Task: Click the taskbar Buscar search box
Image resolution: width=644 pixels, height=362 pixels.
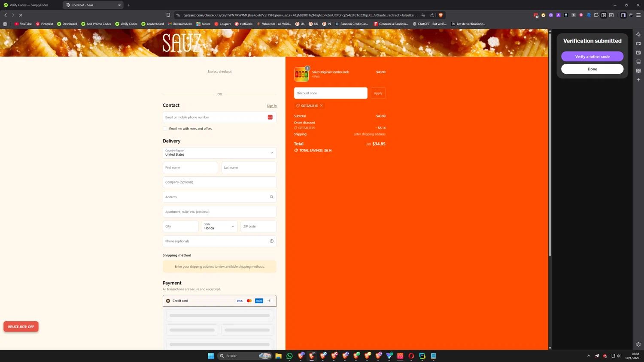Action: pos(245,356)
